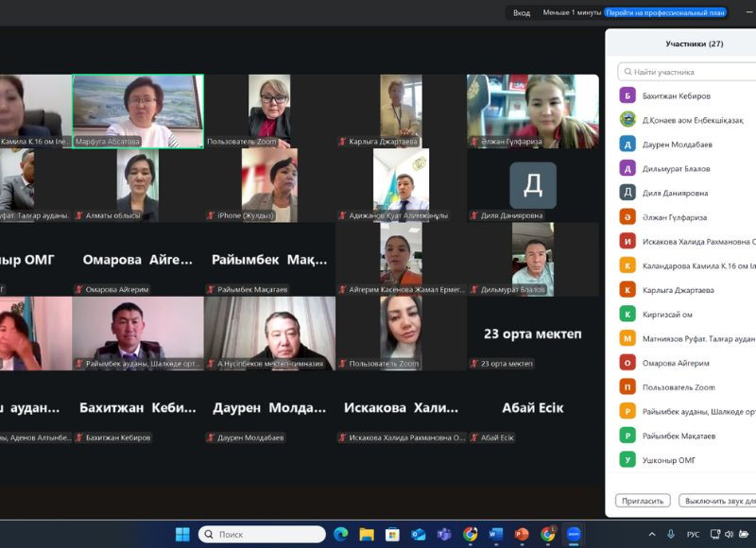
Task: Click the microphone icon in system tray
Action: point(671,535)
